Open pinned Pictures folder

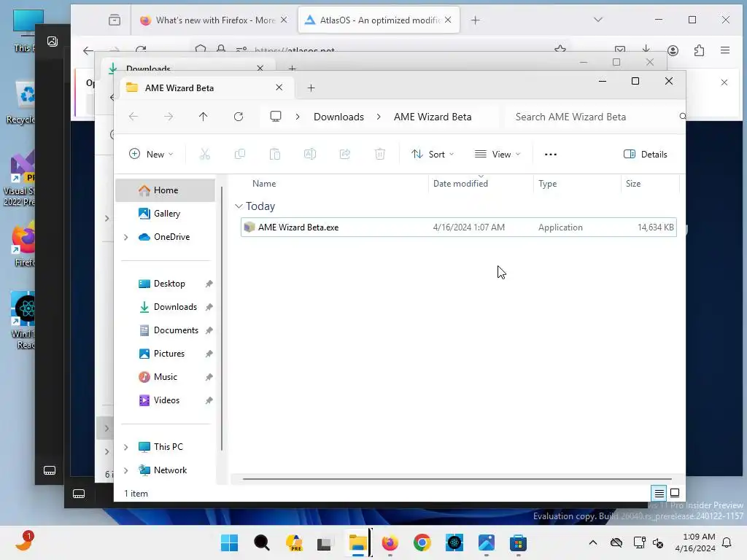pyautogui.click(x=166, y=354)
